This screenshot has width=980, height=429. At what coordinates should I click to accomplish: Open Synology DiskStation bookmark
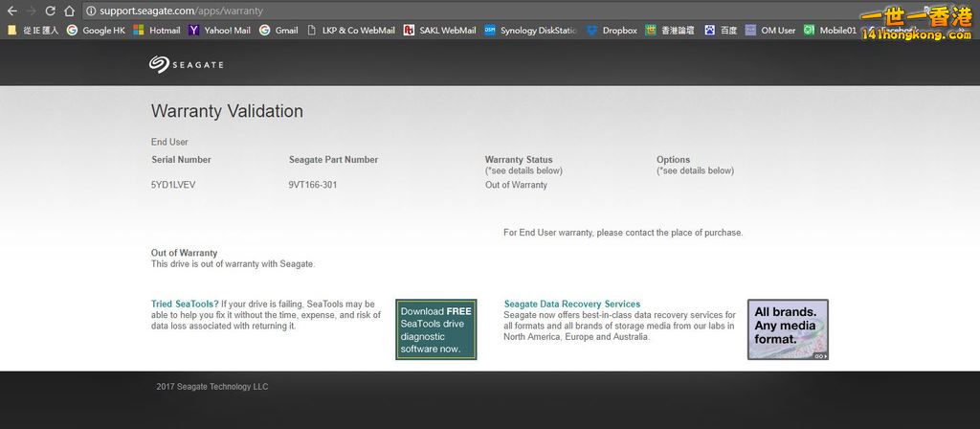point(530,30)
